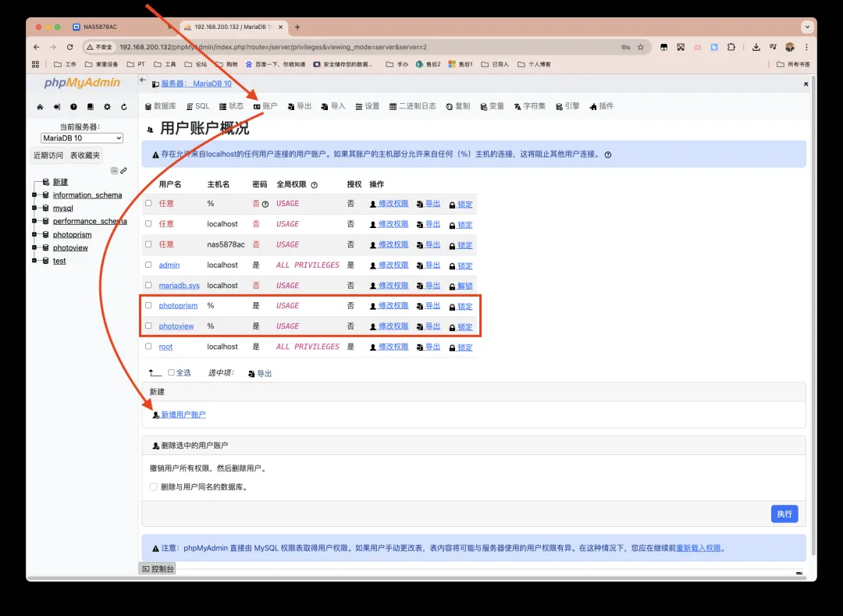Click the log out icon in sidebar

[x=57, y=107]
